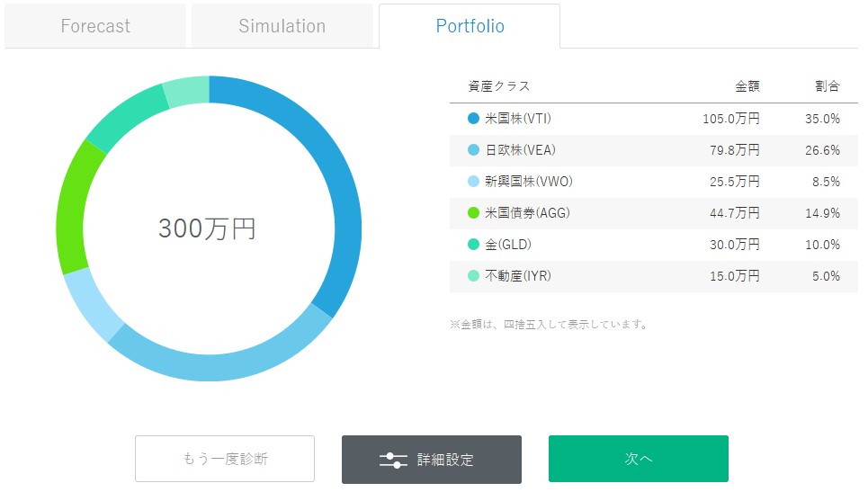Click the teal GLD donut segment
This screenshot has height=492, width=868.
tap(126, 118)
